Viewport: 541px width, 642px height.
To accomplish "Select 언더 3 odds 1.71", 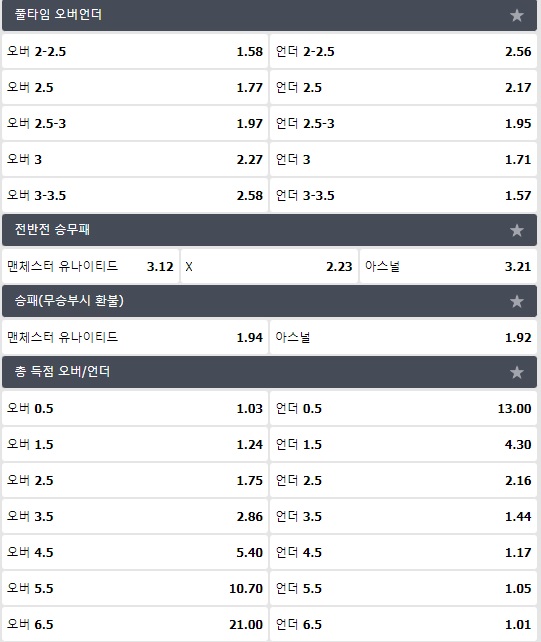I will click(403, 159).
